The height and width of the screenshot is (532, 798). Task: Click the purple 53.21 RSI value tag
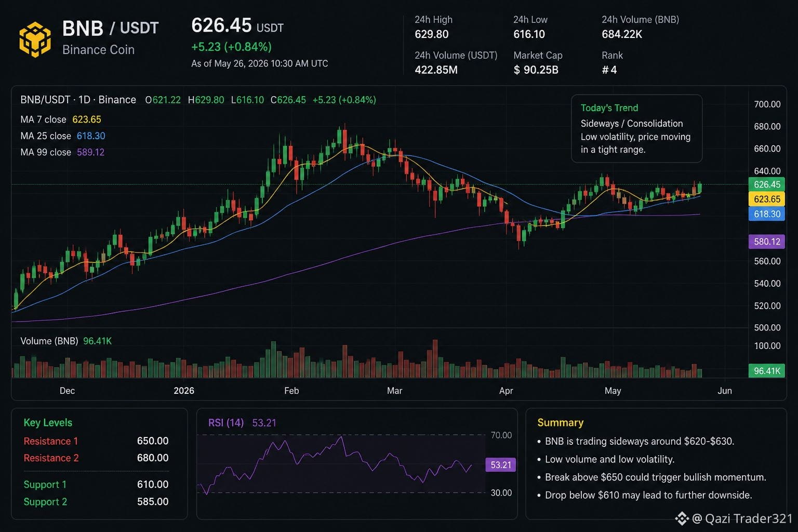pyautogui.click(x=501, y=465)
